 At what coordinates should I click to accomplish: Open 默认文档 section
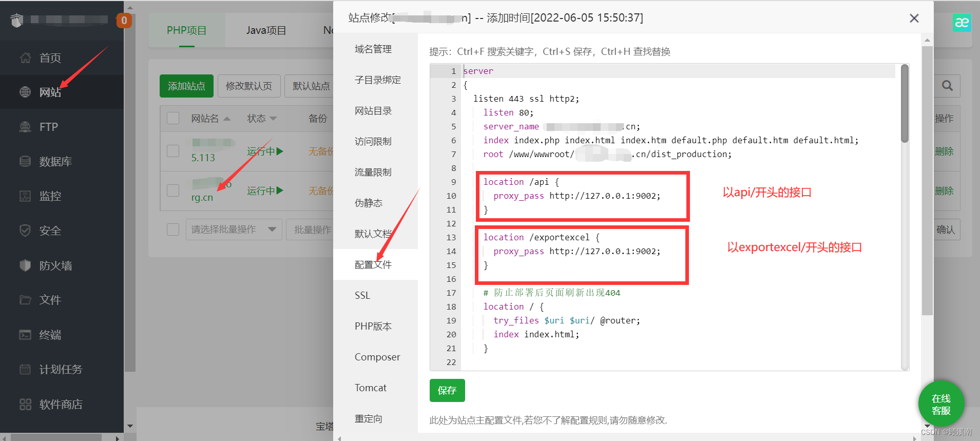click(373, 234)
